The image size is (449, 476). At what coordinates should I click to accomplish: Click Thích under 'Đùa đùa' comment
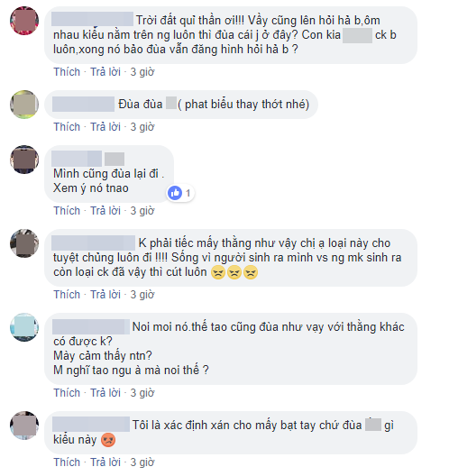point(67,127)
